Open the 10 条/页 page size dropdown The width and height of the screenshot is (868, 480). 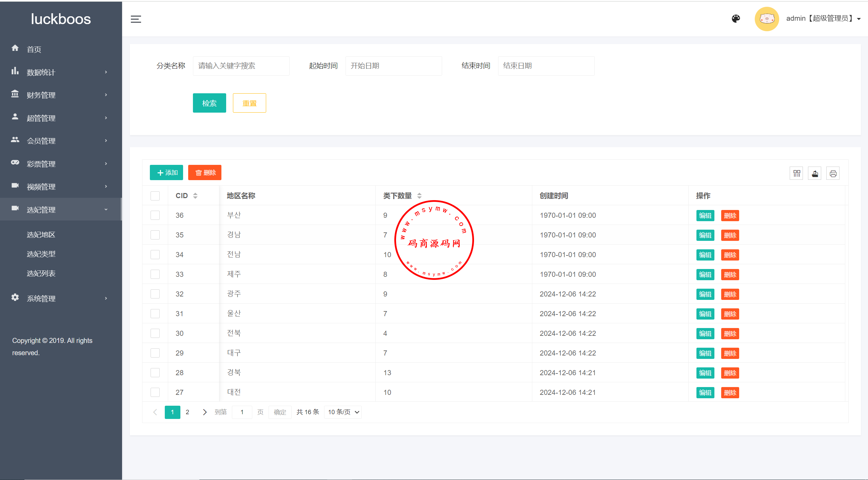pos(343,412)
